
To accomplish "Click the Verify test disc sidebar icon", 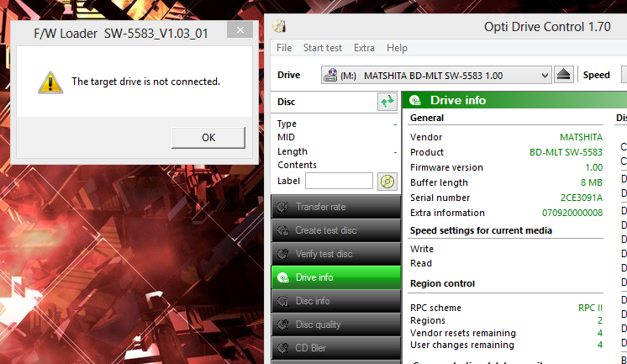I will tap(283, 254).
